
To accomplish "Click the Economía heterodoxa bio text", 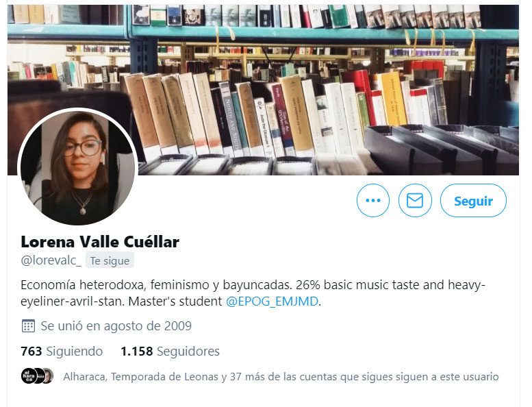I will click(x=253, y=293).
